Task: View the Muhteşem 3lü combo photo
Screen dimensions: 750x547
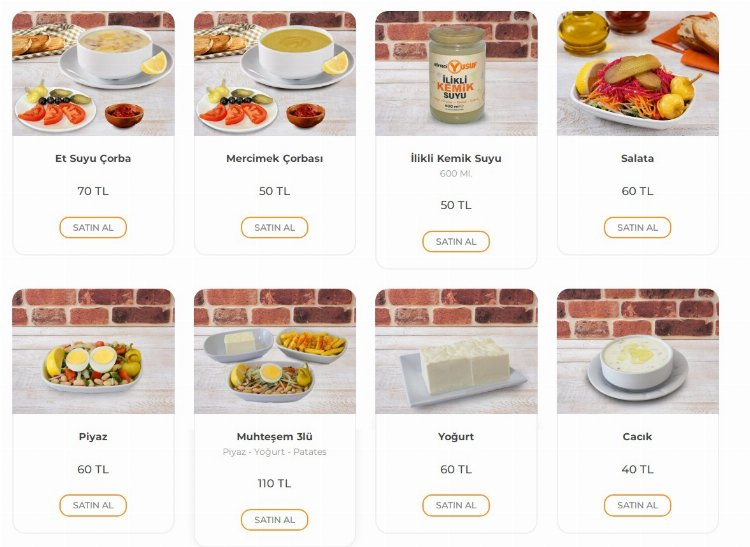Action: 274,351
